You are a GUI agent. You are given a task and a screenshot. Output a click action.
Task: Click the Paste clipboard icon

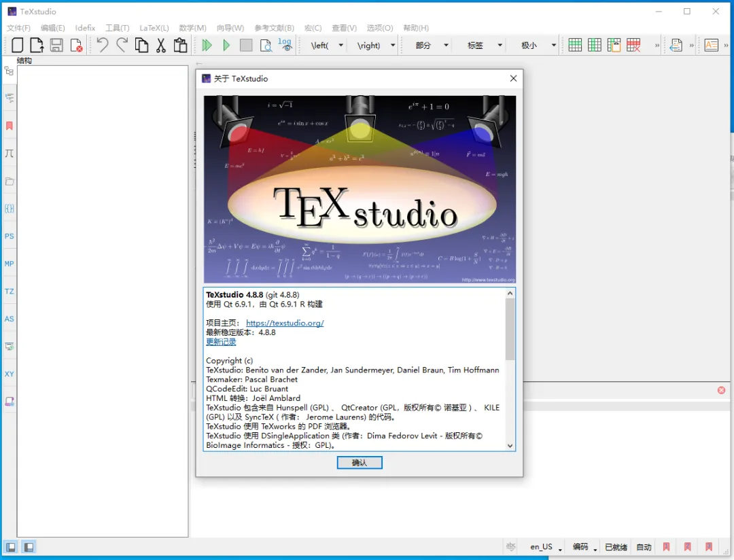(x=180, y=46)
